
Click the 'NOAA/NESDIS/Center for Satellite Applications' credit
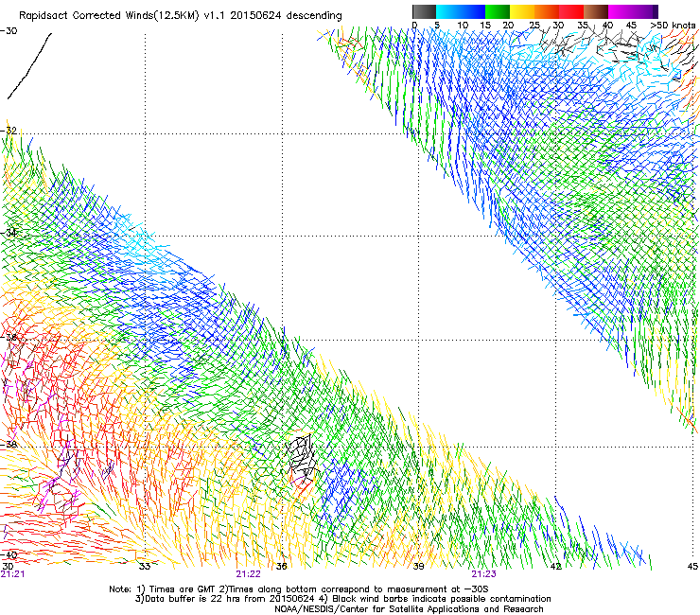pyautogui.click(x=378, y=608)
